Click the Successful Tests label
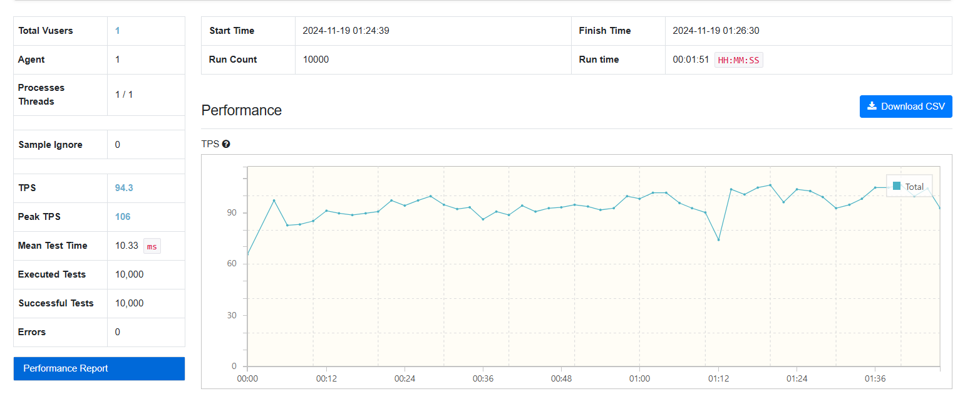This screenshot has width=980, height=401. click(x=56, y=303)
